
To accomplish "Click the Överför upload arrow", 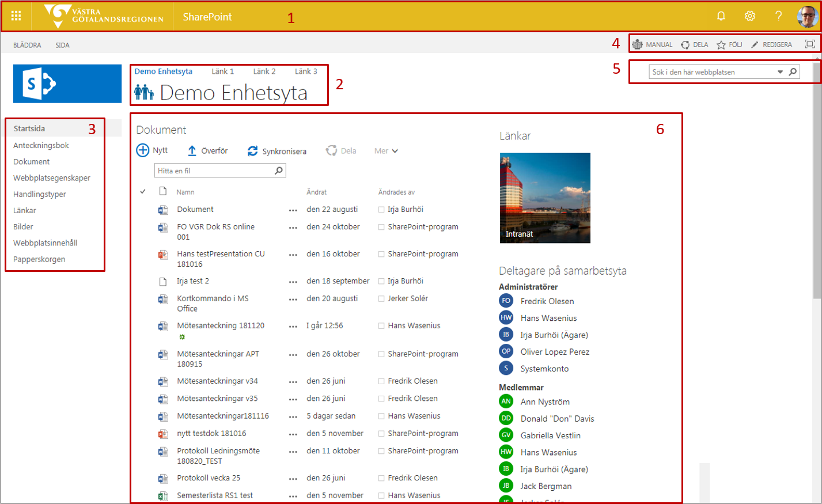I will (192, 151).
